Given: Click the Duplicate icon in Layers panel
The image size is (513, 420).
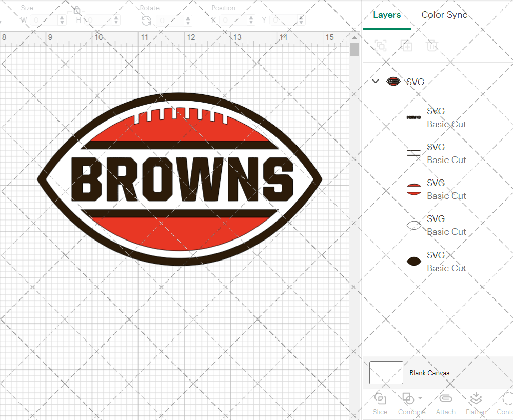Looking at the screenshot, I should coord(406,46).
